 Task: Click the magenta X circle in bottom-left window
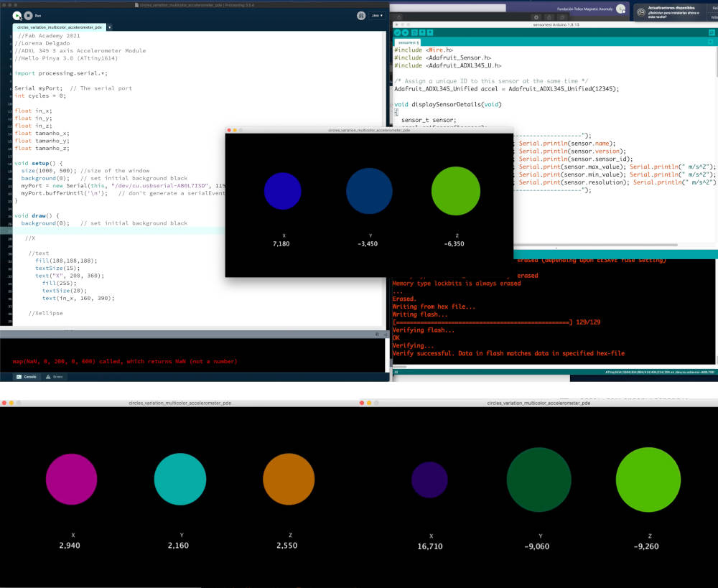click(x=71, y=479)
